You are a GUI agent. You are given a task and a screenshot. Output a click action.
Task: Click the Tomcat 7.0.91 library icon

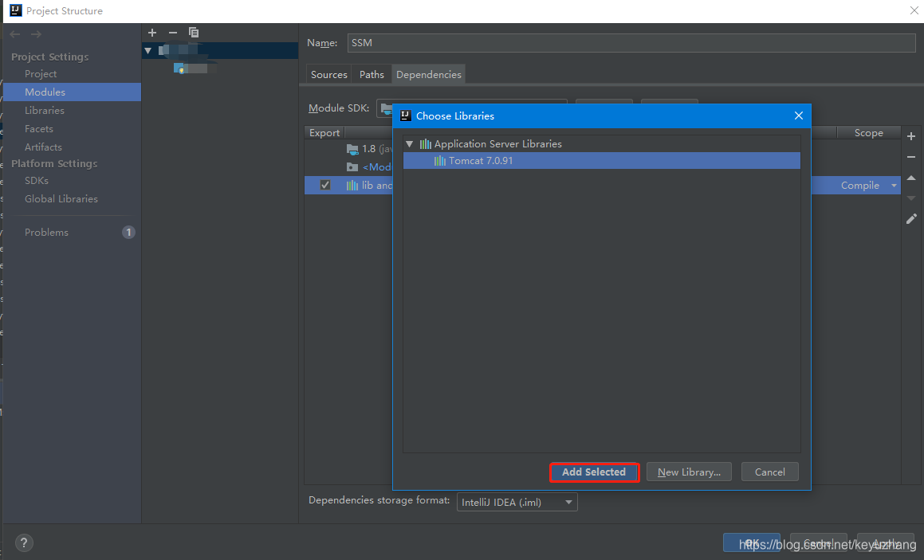click(439, 161)
